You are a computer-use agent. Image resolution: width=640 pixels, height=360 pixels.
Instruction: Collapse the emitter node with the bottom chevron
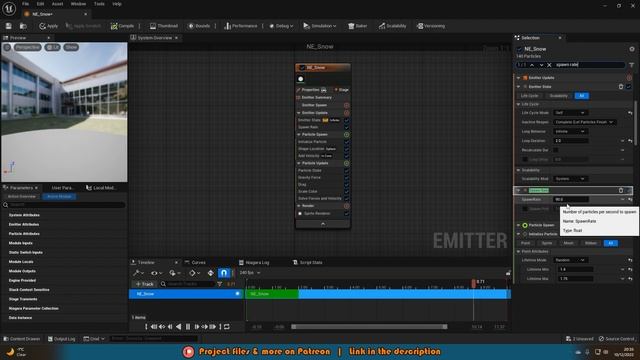pos(323,224)
